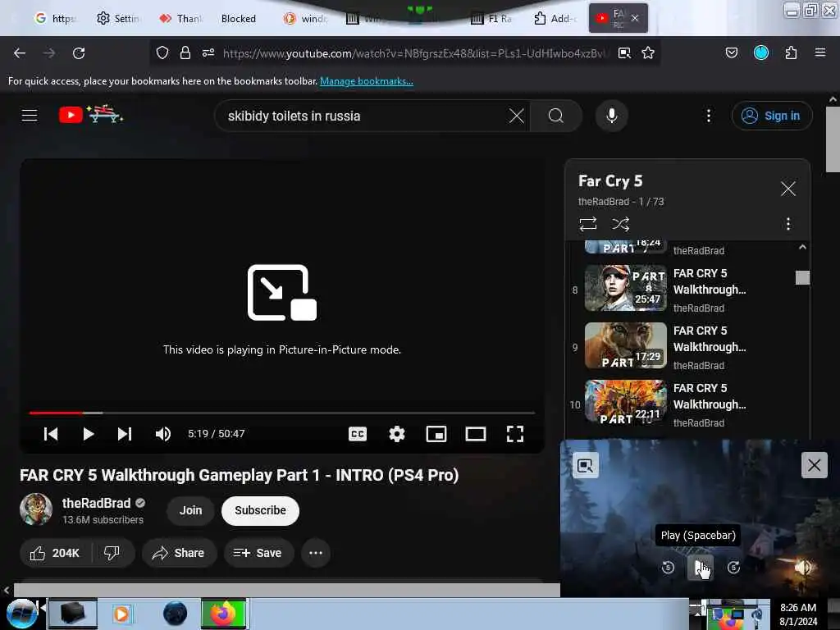Viewport: 840px width, 630px height.
Task: Clear the YouTube search query
Action: tap(516, 116)
